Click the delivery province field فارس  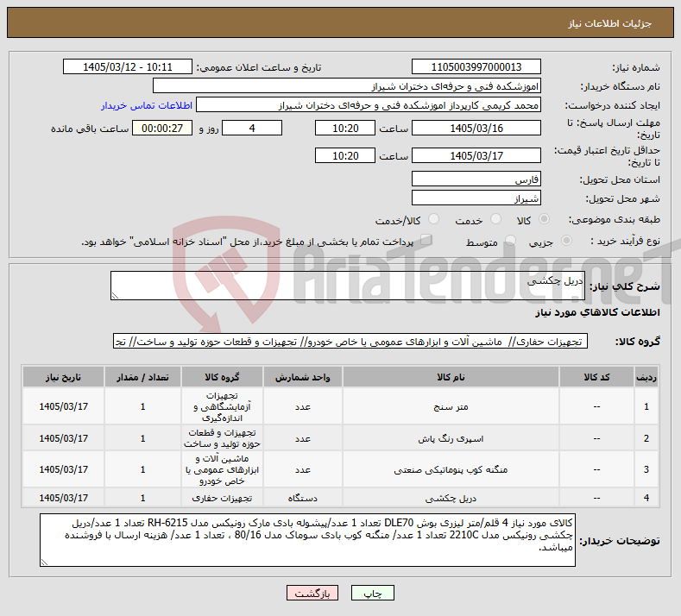(x=476, y=179)
